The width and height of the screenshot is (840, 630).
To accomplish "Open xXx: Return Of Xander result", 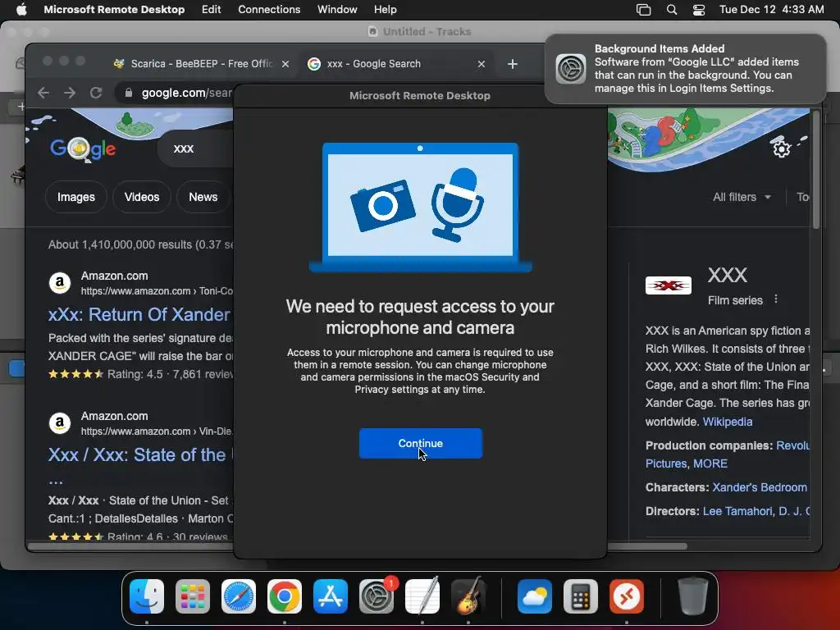I will click(x=139, y=314).
